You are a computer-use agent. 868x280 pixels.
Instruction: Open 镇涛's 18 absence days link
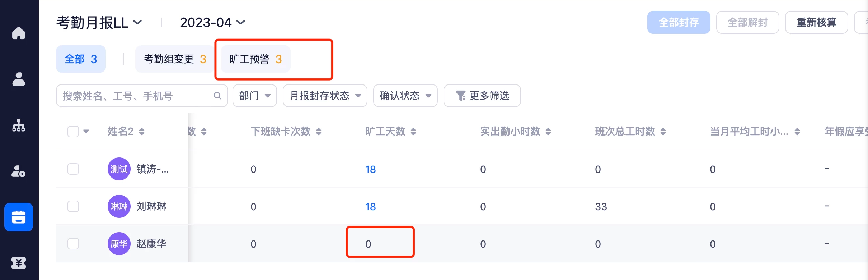click(x=370, y=169)
